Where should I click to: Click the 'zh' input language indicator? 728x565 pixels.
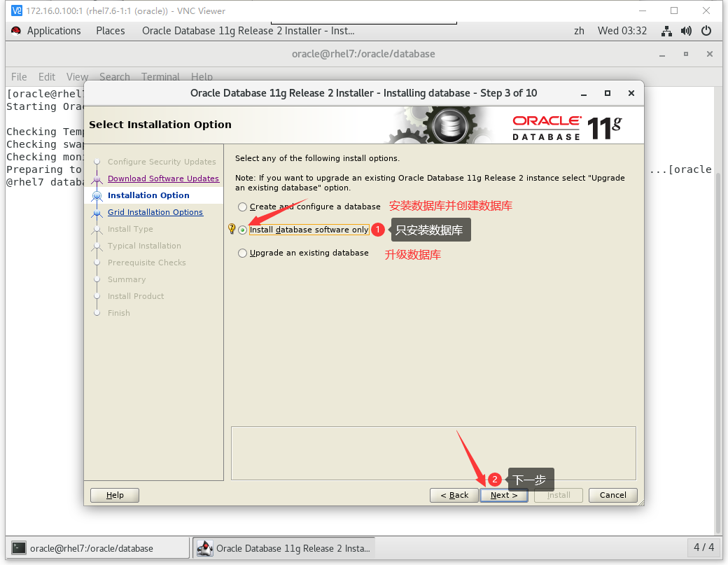click(x=579, y=31)
